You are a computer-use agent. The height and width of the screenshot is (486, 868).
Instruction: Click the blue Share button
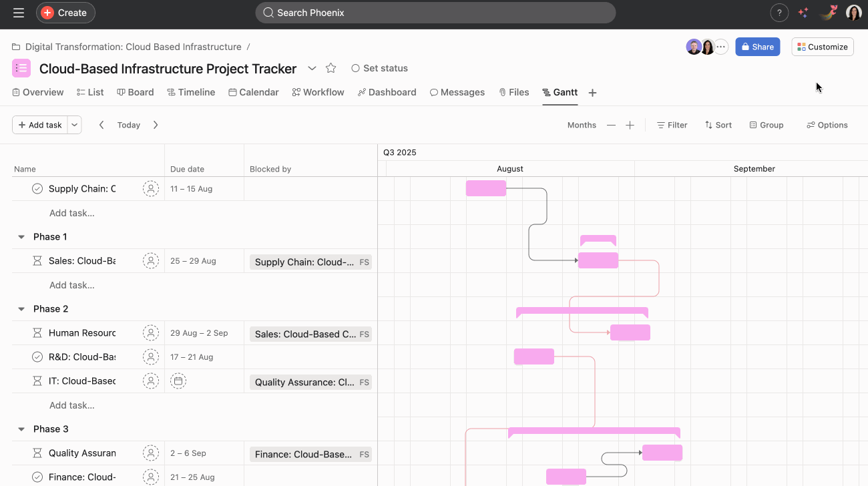pyautogui.click(x=757, y=47)
